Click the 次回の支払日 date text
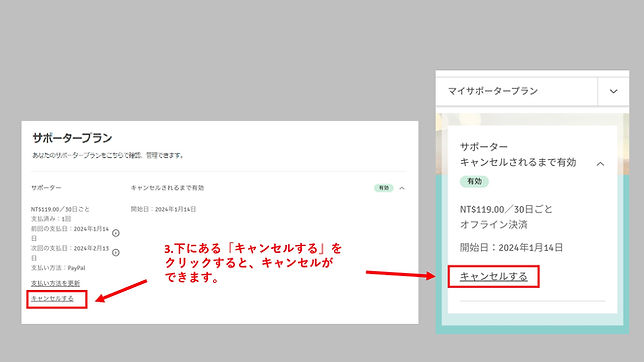 (x=70, y=253)
